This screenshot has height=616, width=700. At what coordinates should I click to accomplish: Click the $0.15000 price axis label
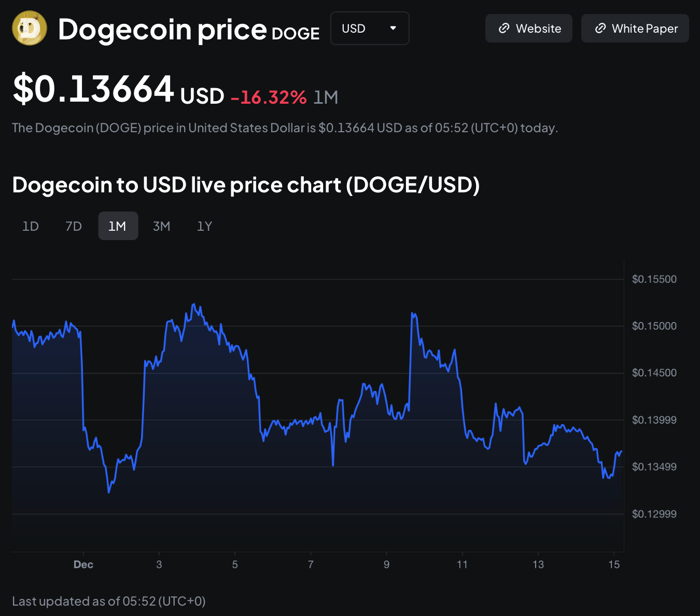click(654, 326)
